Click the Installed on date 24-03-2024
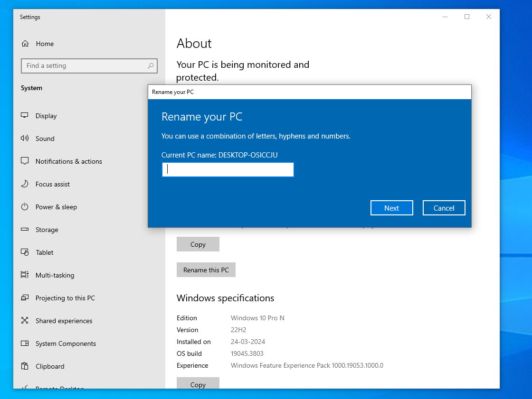The width and height of the screenshot is (532, 399). click(248, 342)
